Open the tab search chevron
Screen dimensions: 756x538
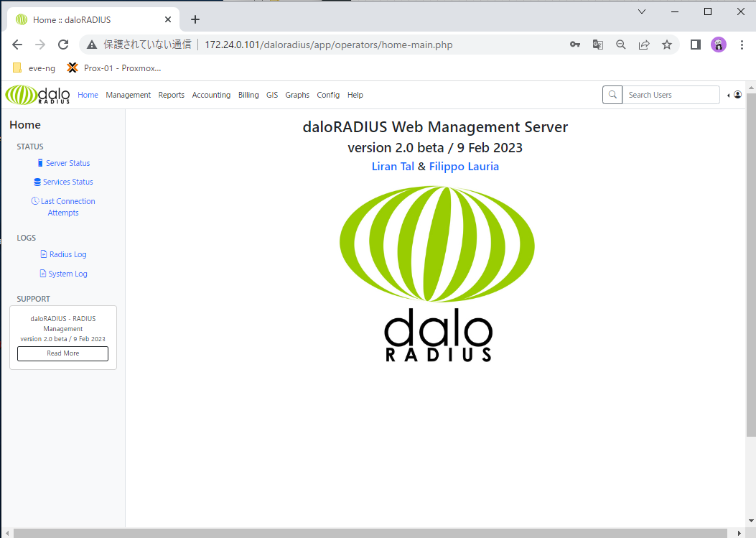point(642,11)
